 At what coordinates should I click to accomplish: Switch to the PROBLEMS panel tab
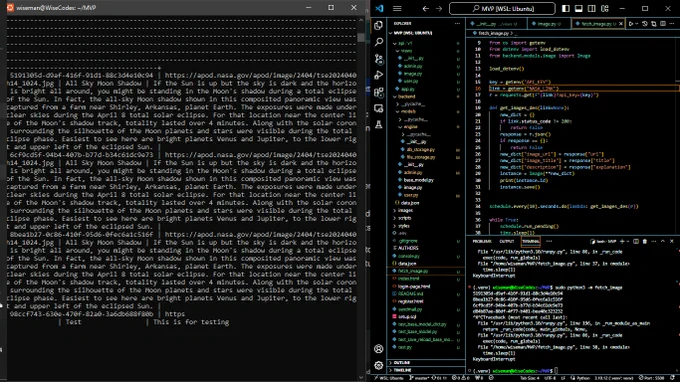tap(481, 242)
